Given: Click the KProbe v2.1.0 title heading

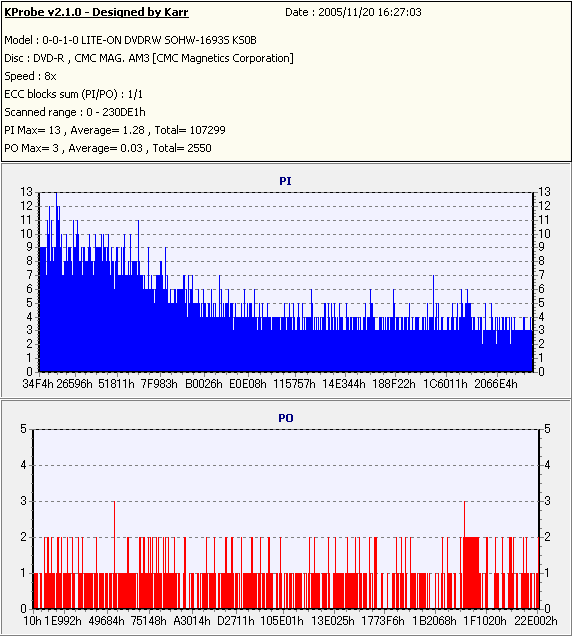Looking at the screenshot, I should (x=96, y=12).
